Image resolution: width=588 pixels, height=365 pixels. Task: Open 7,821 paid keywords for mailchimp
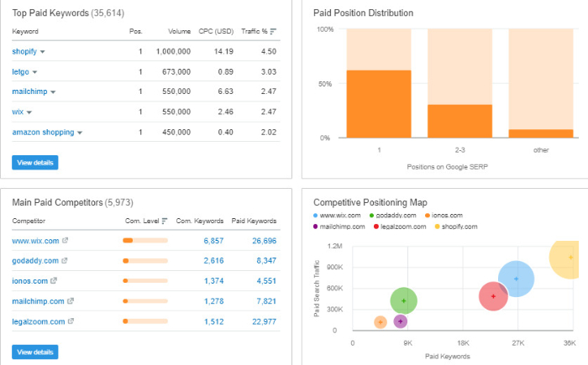pos(266,301)
